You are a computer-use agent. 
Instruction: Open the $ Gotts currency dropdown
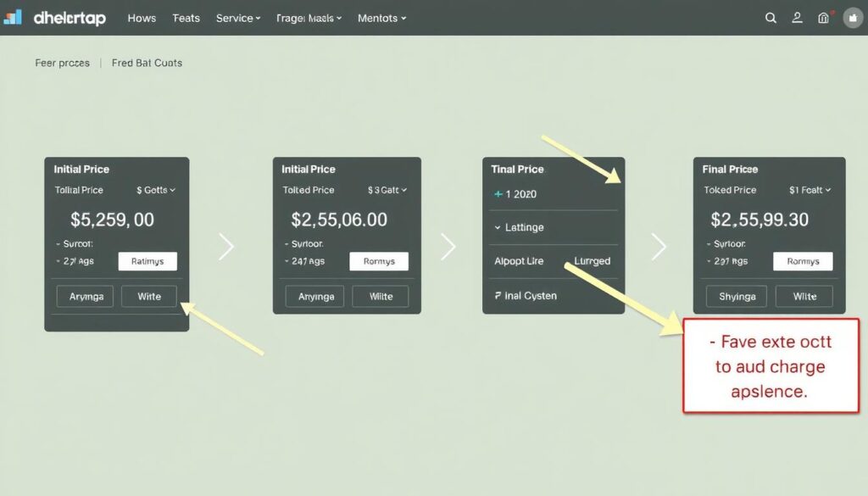156,190
